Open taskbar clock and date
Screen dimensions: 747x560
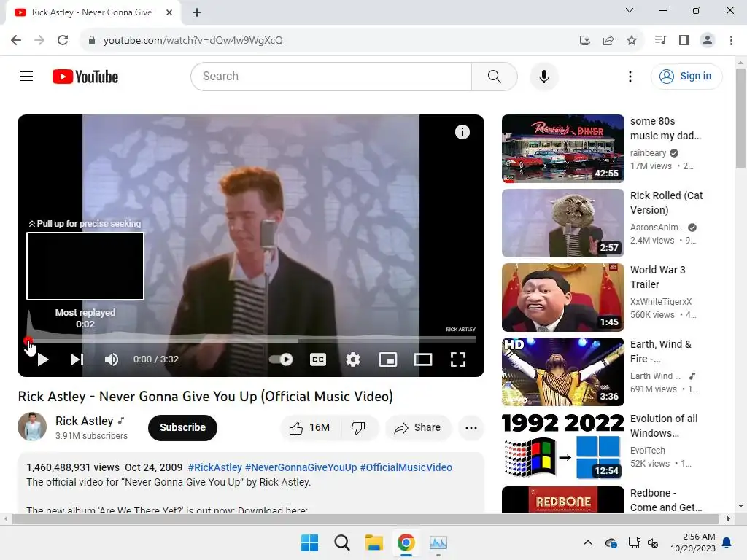pyautogui.click(x=693, y=542)
